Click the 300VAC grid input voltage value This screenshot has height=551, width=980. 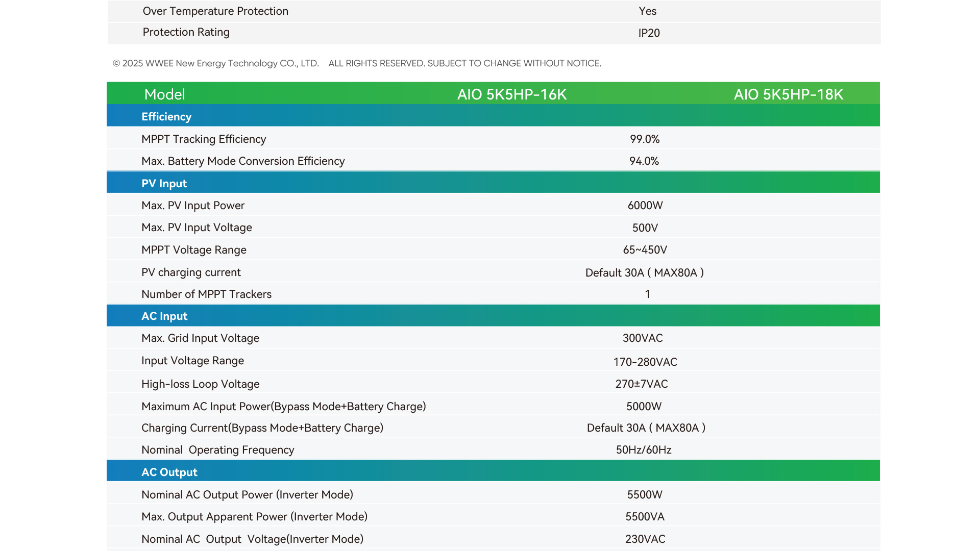pyautogui.click(x=643, y=338)
